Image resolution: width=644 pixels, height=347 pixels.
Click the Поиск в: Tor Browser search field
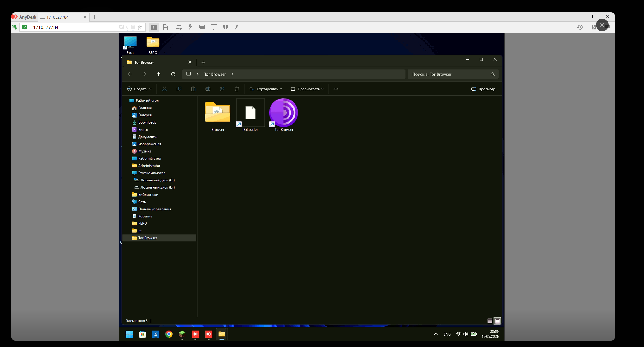tap(453, 74)
